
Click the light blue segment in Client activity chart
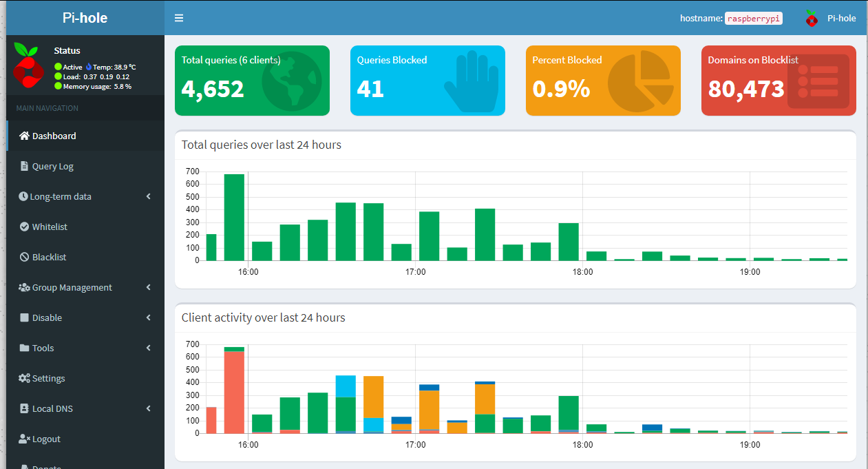coord(346,386)
